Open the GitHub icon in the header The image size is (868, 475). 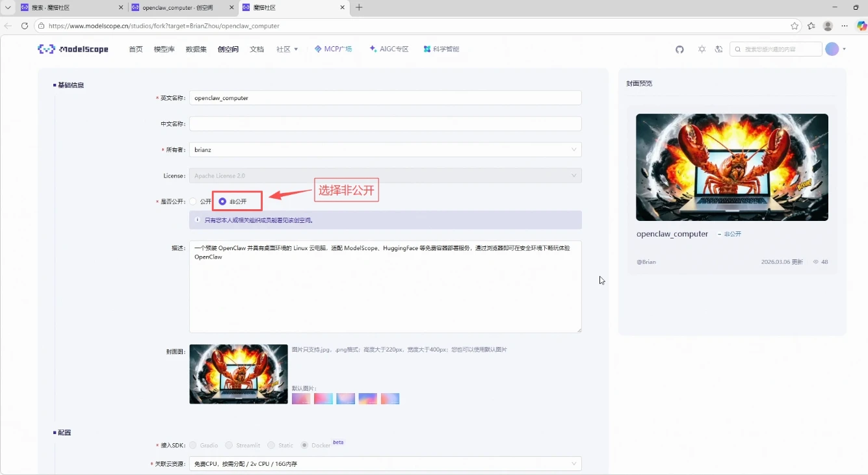(679, 49)
